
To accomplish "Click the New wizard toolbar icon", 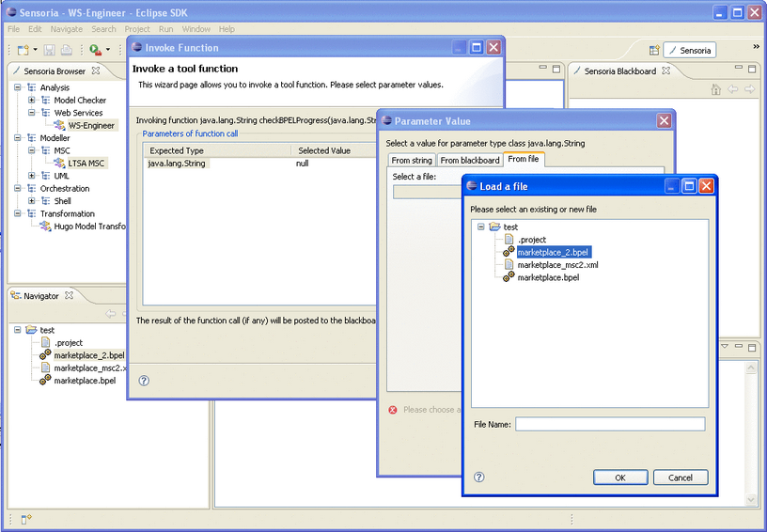I will pos(23,50).
